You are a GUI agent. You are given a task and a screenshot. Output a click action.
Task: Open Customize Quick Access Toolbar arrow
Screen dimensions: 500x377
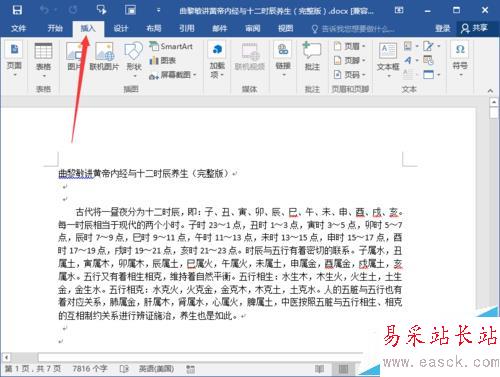159,10
